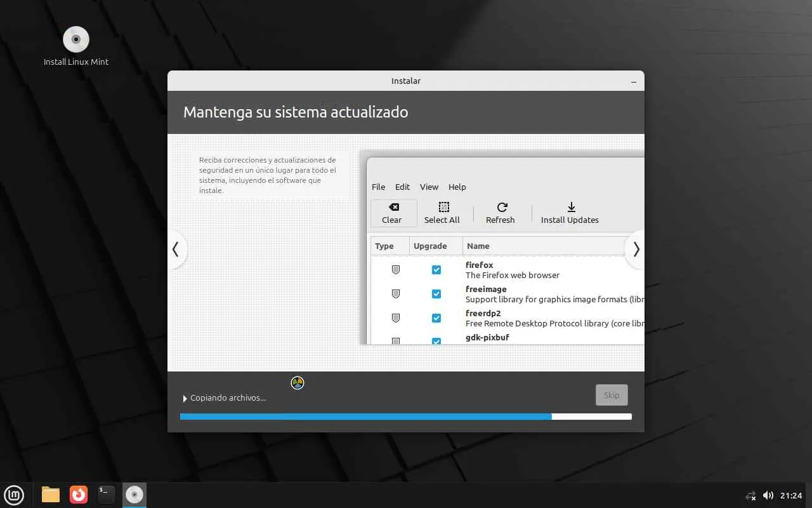The height and width of the screenshot is (508, 812).
Task: Open the Install Linux Mint desktop icon
Action: tap(76, 46)
